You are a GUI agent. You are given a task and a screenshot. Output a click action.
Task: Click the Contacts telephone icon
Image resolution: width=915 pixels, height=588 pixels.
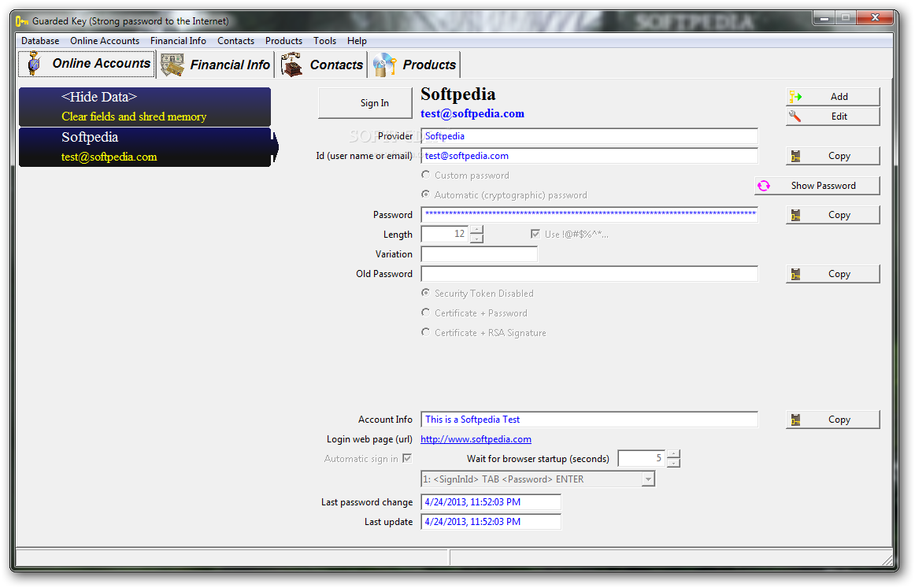coord(291,65)
